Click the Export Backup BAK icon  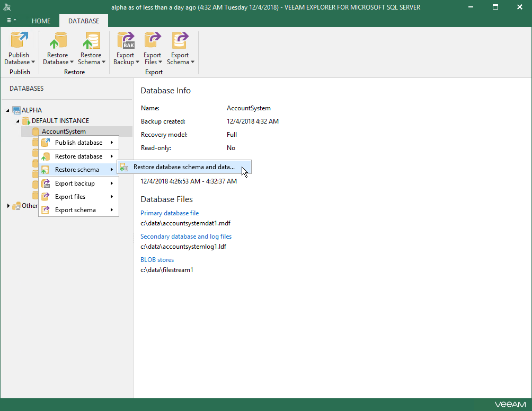126,40
